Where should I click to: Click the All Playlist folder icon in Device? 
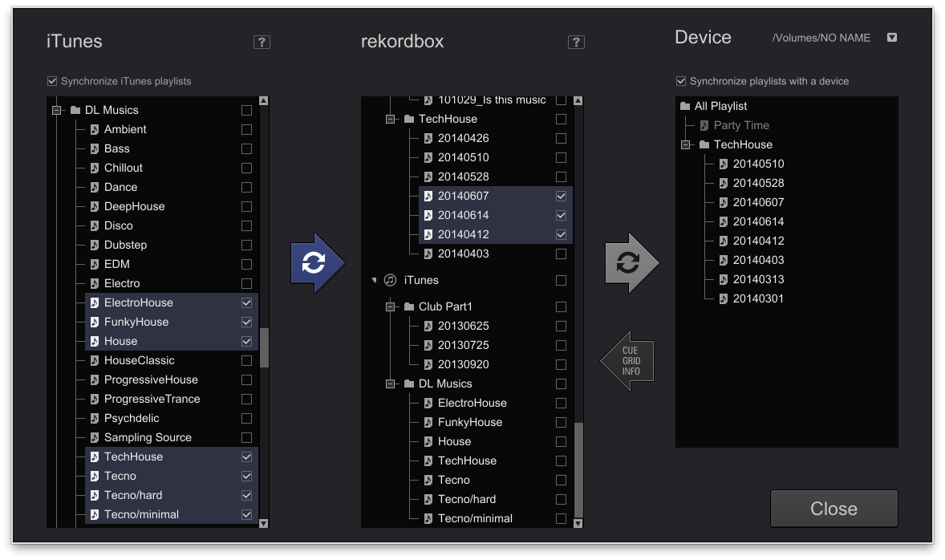point(685,106)
